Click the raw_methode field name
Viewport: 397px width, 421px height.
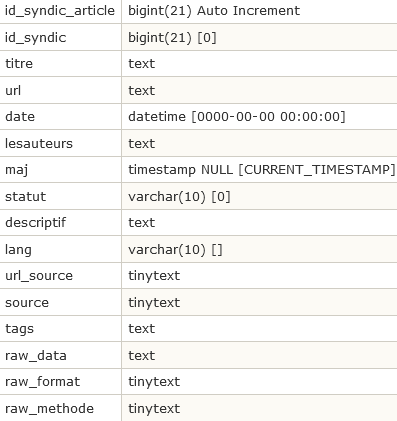click(x=49, y=408)
